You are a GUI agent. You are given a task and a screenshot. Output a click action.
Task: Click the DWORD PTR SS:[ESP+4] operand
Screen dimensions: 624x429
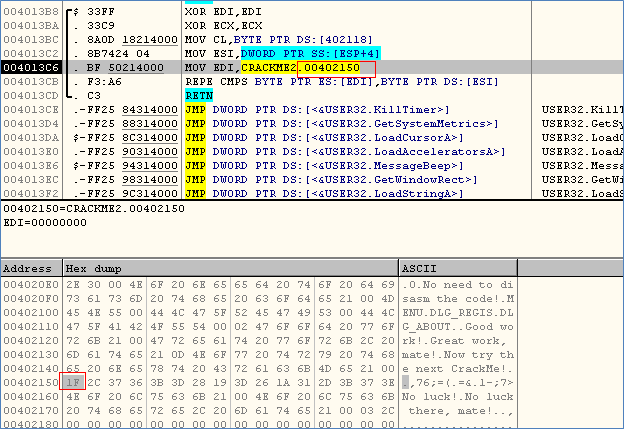309,52
